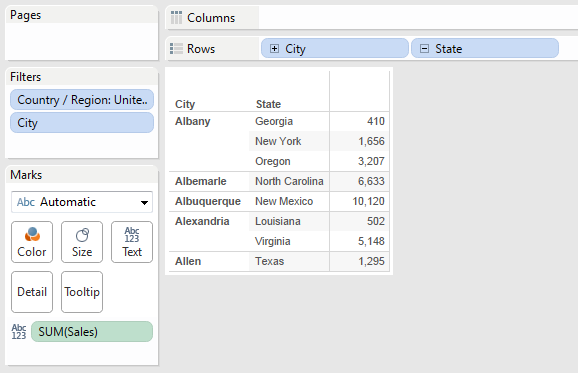The height and width of the screenshot is (373, 578).
Task: Select the SUM(Sales) green pill
Action: click(92, 332)
